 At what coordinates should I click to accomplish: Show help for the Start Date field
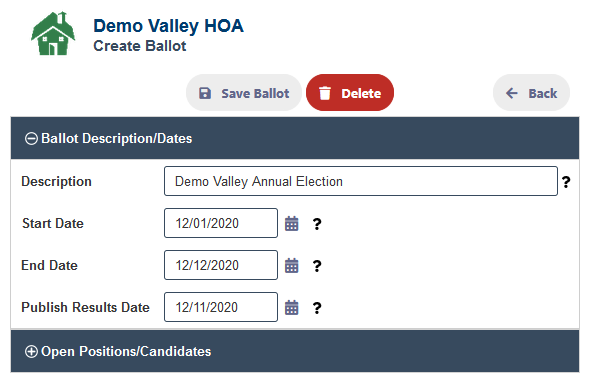coord(317,224)
